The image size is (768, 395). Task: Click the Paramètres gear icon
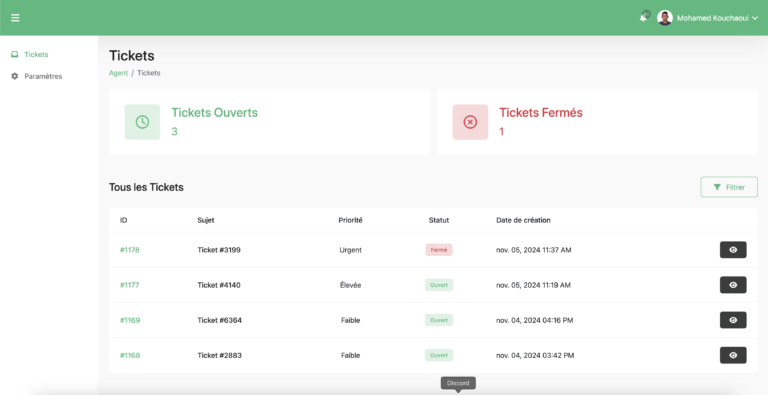15,76
